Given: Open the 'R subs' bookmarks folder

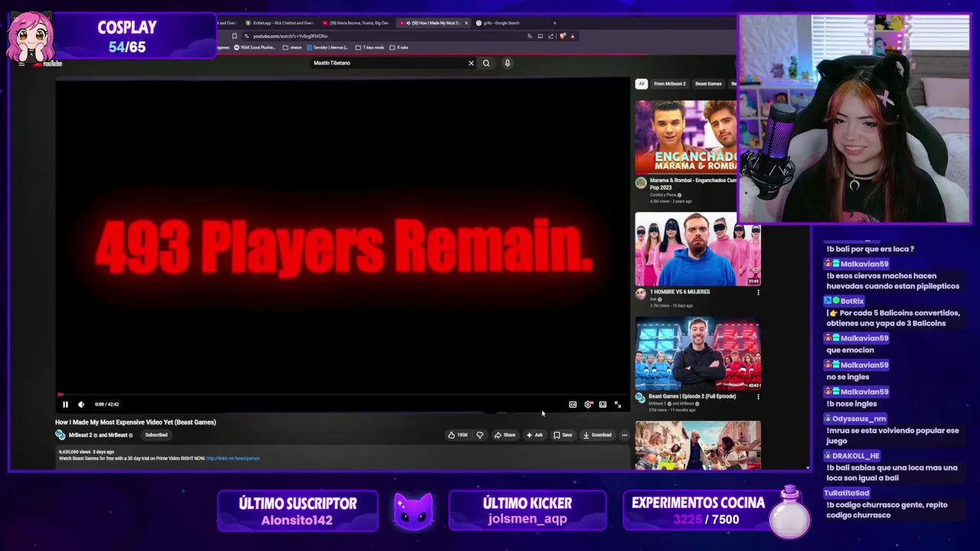Looking at the screenshot, I should (399, 47).
